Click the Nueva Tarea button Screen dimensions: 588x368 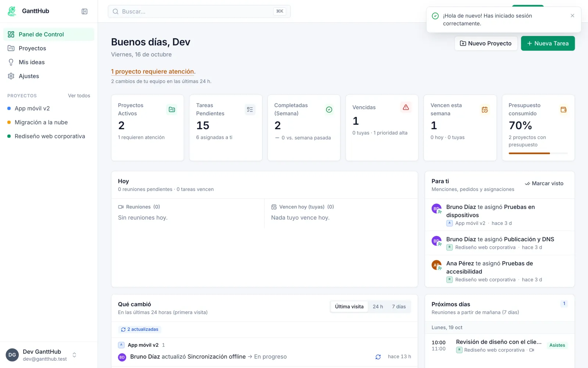(x=548, y=43)
